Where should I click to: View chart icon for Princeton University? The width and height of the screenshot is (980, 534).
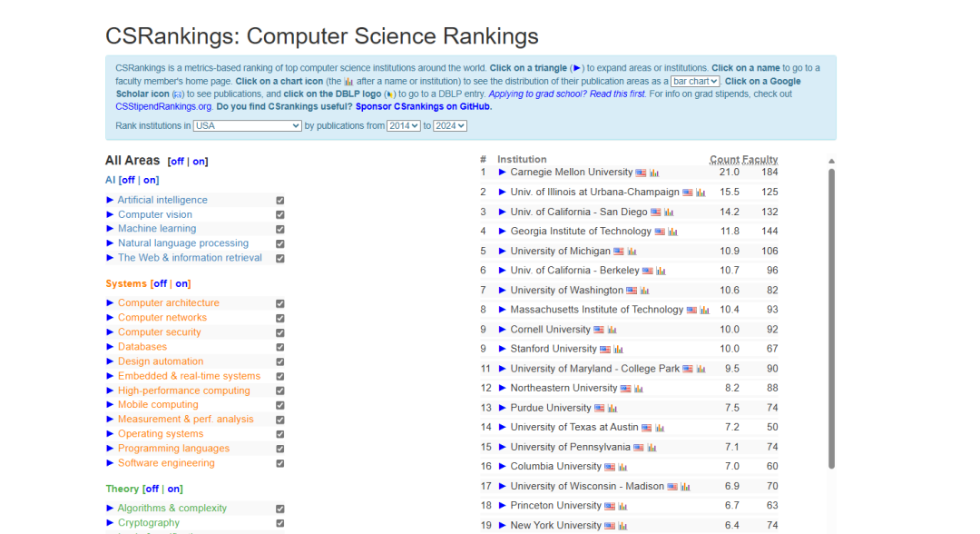(x=622, y=506)
